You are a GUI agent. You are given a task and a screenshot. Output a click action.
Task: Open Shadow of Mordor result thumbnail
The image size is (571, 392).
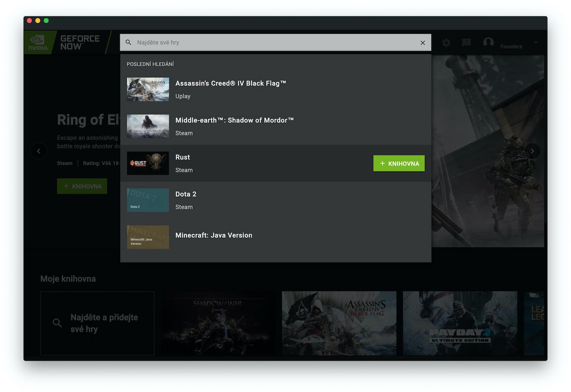[148, 126]
